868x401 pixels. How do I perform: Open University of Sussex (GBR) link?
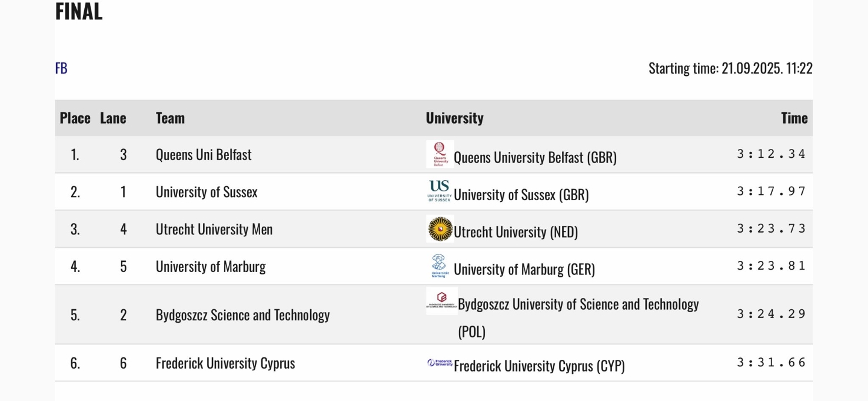521,195
